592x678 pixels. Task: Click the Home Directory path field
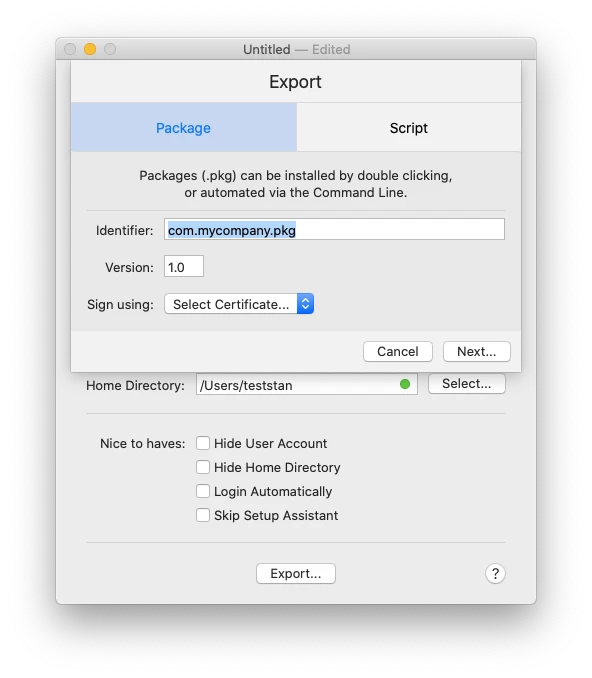(307, 384)
